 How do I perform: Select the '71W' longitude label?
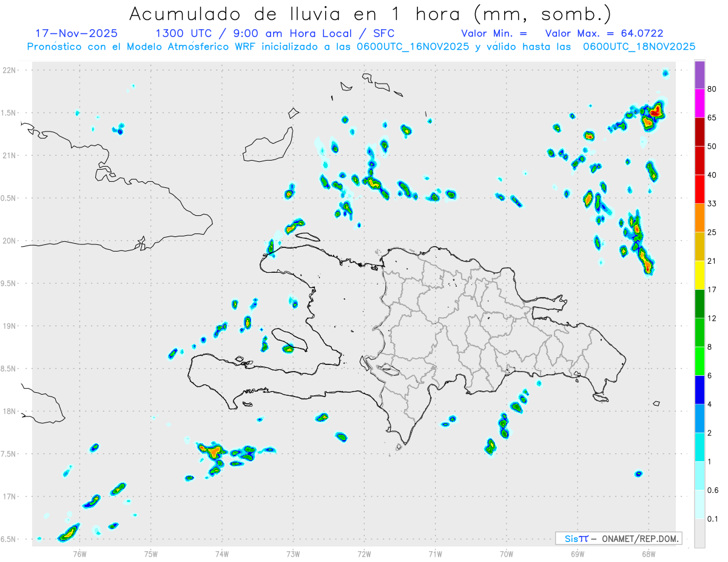pyautogui.click(x=435, y=554)
